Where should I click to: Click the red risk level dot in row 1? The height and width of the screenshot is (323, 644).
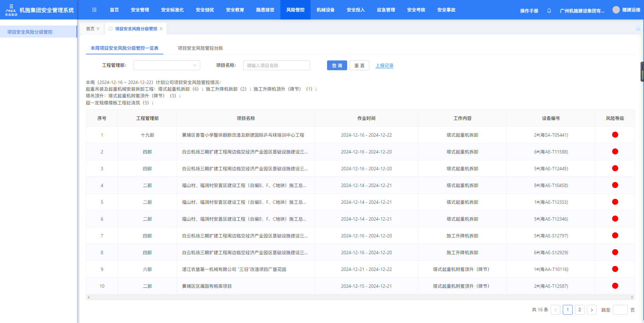(x=615, y=135)
